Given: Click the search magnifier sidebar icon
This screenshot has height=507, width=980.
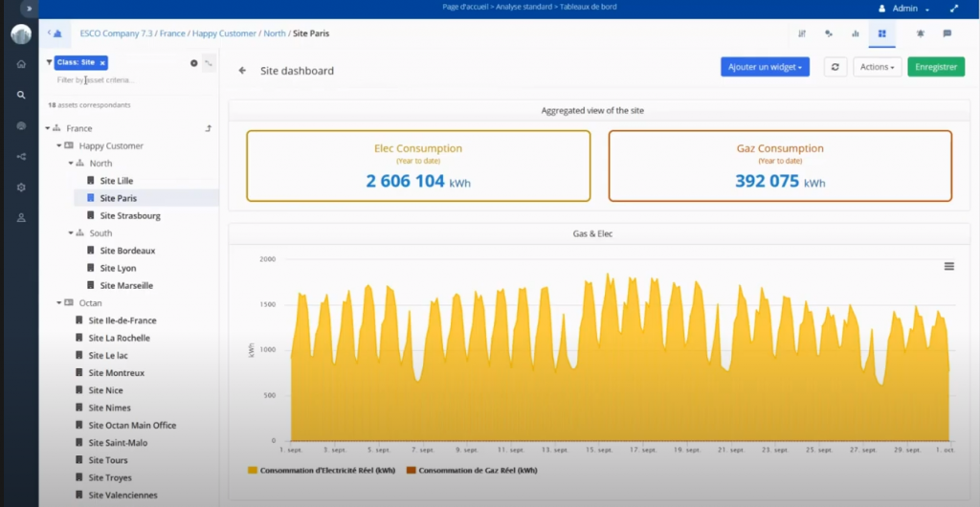Looking at the screenshot, I should pos(21,95).
